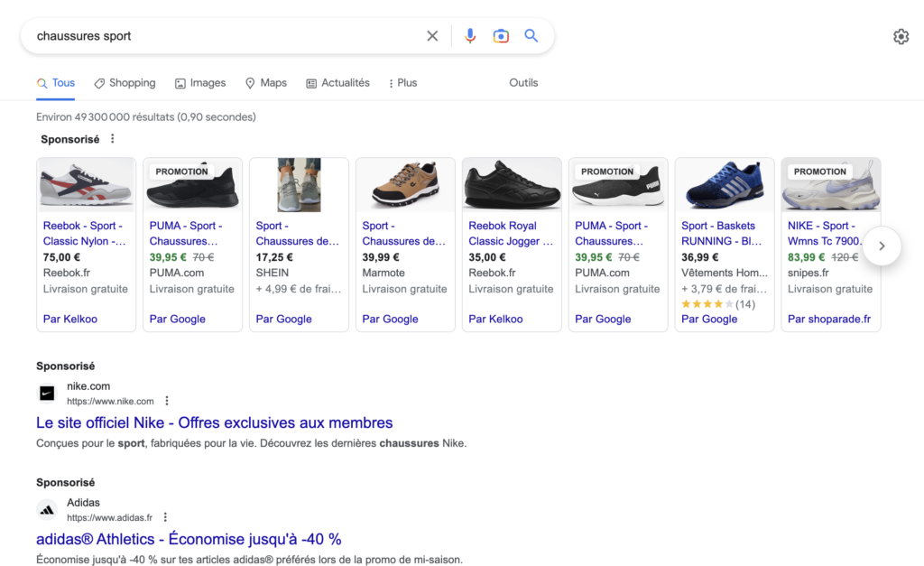
Task: Open Reebok - Sport - Classic Nylon link
Action: tap(84, 234)
